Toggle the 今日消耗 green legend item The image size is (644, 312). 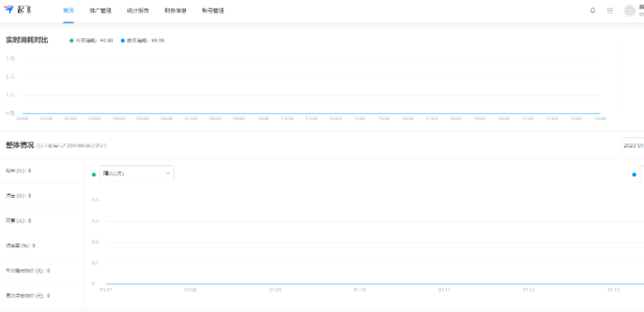91,41
